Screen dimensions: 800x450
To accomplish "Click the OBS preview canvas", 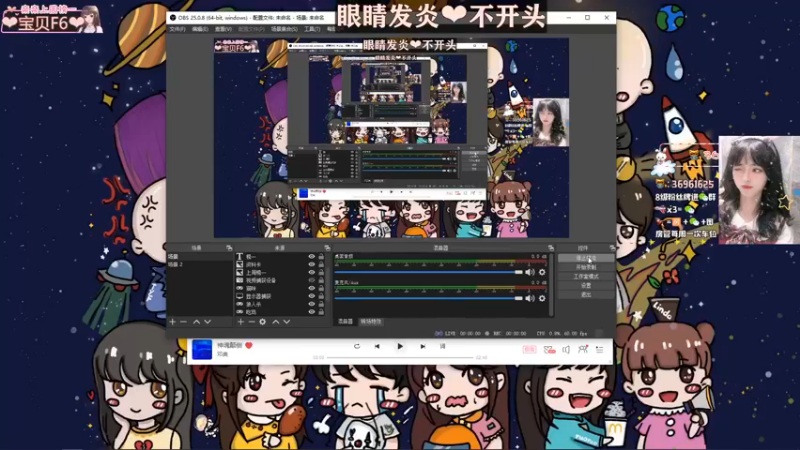I will [391, 138].
